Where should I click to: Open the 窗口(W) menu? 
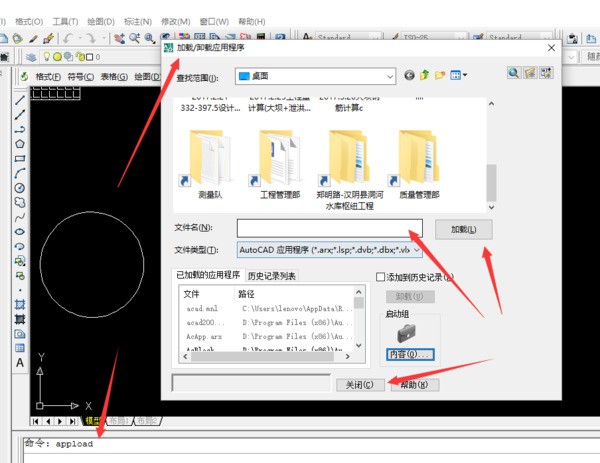pyautogui.click(x=214, y=22)
